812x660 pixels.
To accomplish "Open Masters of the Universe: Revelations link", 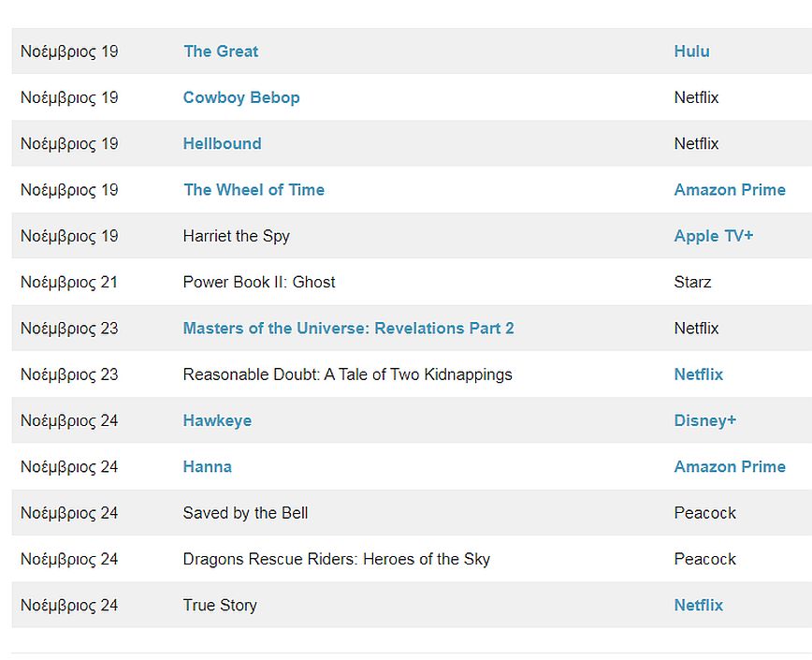I will click(348, 329).
